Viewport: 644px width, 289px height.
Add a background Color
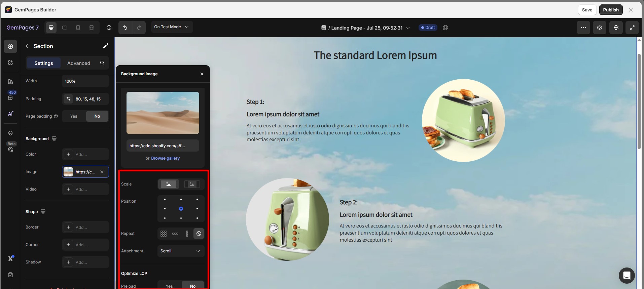pyautogui.click(x=85, y=154)
